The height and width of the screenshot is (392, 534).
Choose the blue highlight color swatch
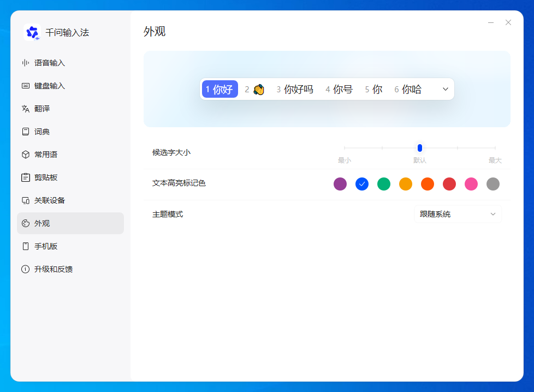(362, 184)
